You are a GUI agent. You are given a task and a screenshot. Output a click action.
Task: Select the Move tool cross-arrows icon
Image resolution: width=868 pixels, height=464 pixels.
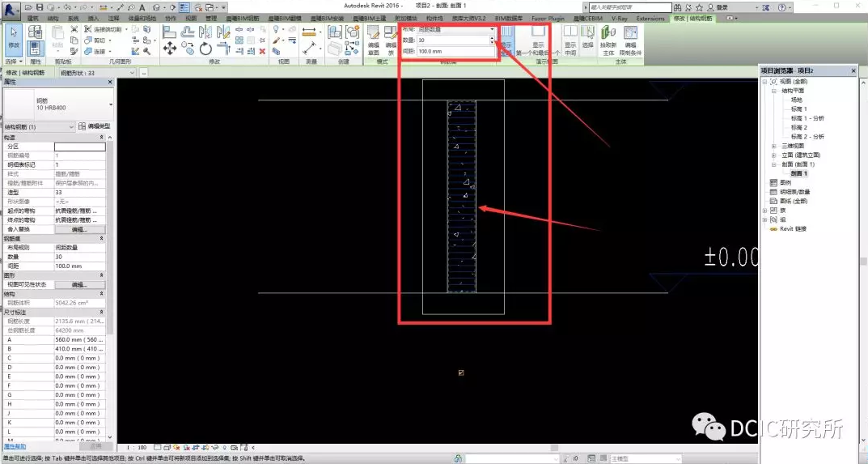[169, 49]
